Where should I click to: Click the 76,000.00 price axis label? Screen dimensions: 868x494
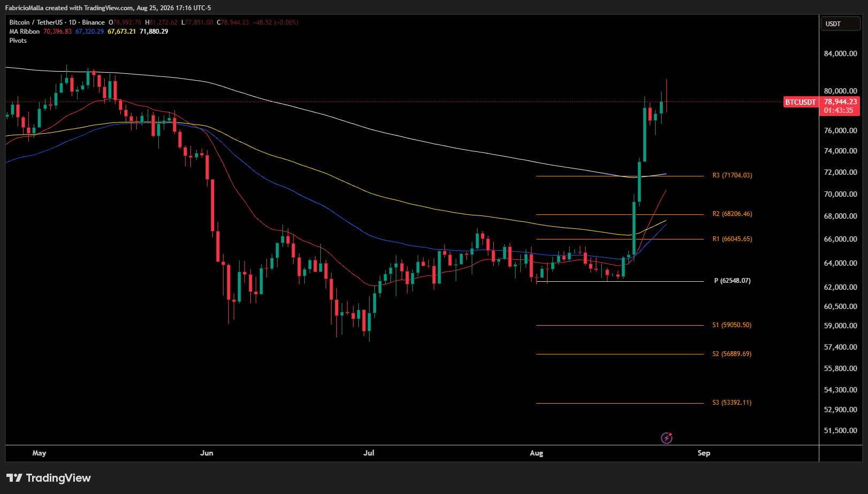(x=840, y=130)
